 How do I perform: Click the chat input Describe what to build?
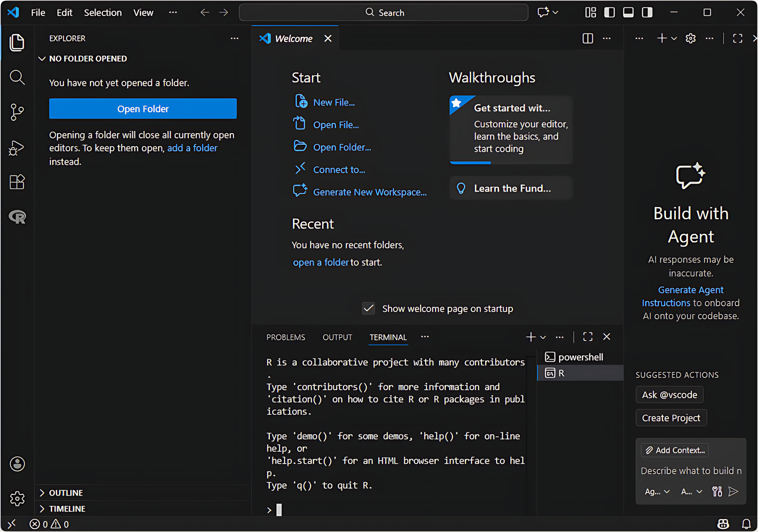(x=690, y=470)
